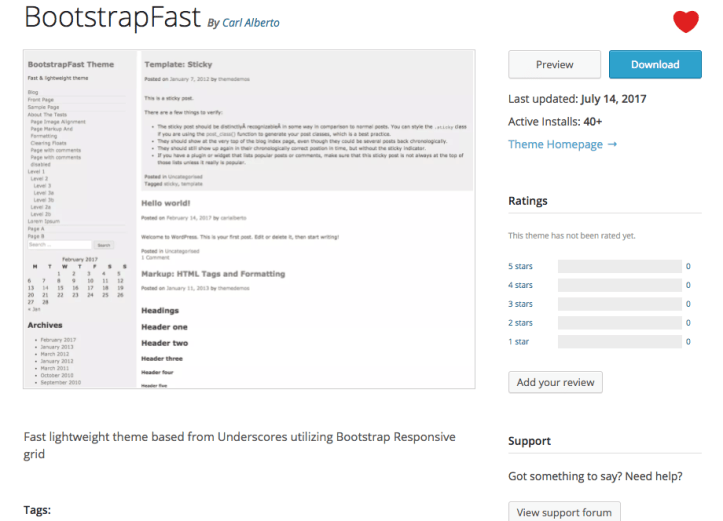The height and width of the screenshot is (521, 723).
Task: Click the search field in theme preview
Action: (59, 244)
